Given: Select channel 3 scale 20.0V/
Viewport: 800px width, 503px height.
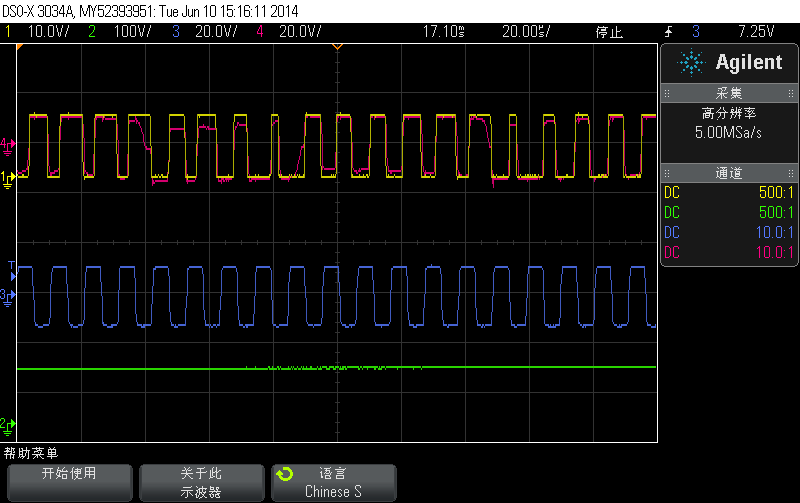Looking at the screenshot, I should (x=216, y=32).
